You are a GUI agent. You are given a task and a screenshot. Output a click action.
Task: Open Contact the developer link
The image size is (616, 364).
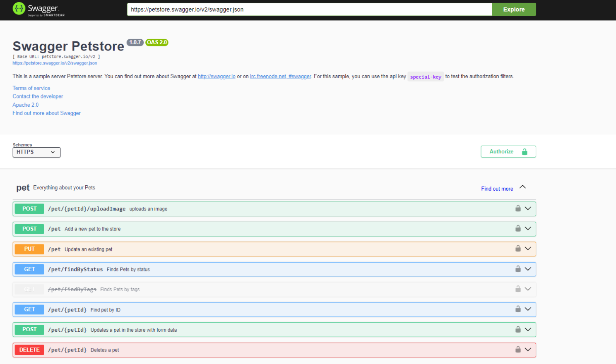tap(38, 96)
